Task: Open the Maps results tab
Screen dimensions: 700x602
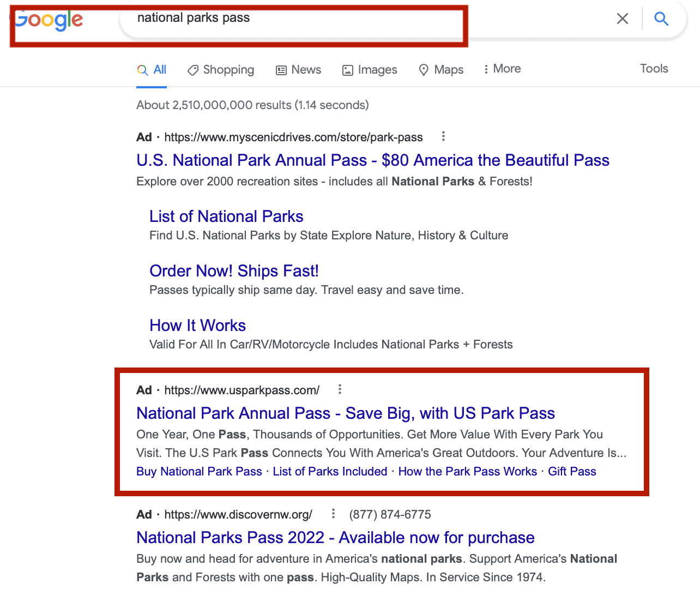Action: [441, 70]
